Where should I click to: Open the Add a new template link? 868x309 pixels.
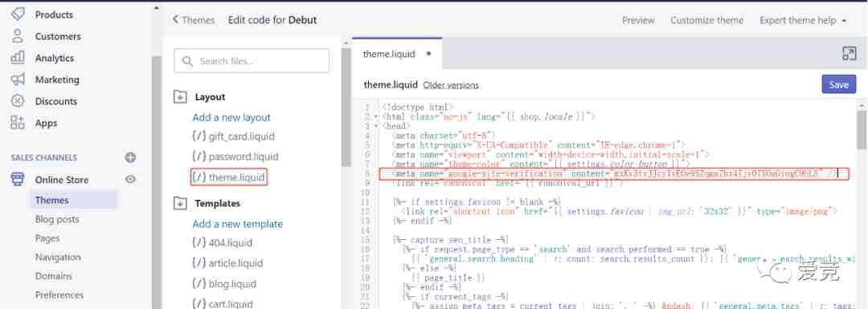(237, 224)
